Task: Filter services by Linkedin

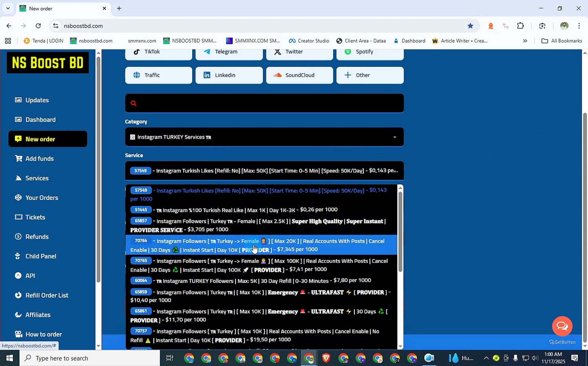Action: point(229,75)
